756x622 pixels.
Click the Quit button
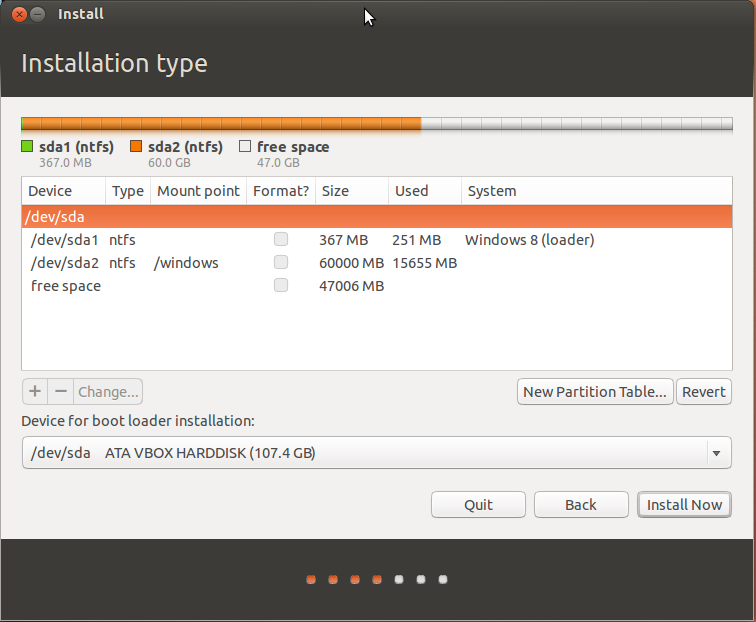click(478, 504)
